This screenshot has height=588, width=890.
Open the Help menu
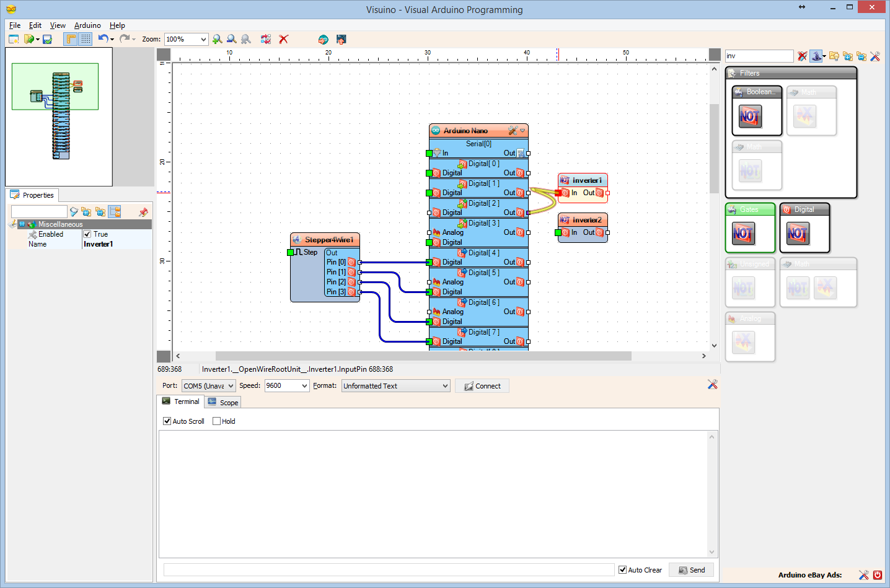pos(117,25)
